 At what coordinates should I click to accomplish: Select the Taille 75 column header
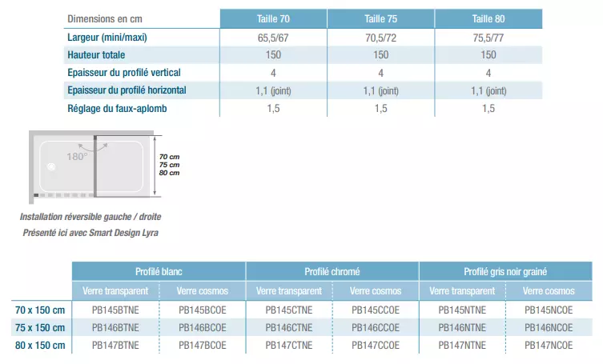click(x=380, y=18)
